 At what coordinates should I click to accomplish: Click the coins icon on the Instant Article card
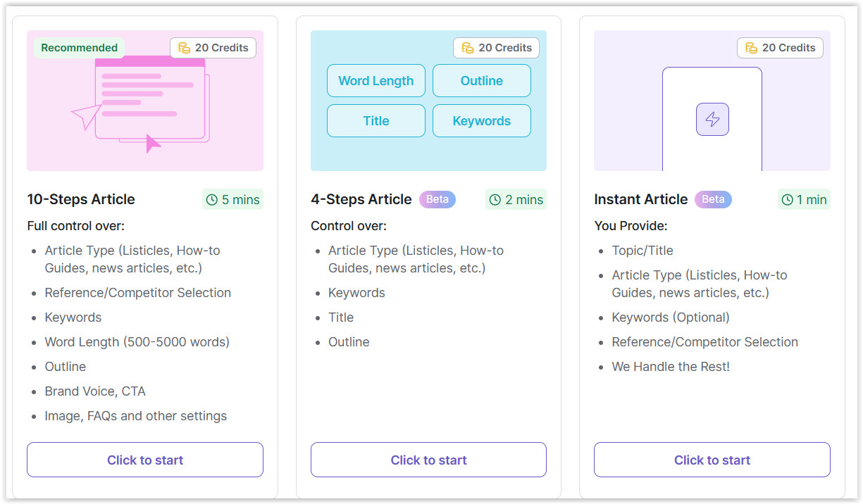tap(751, 48)
